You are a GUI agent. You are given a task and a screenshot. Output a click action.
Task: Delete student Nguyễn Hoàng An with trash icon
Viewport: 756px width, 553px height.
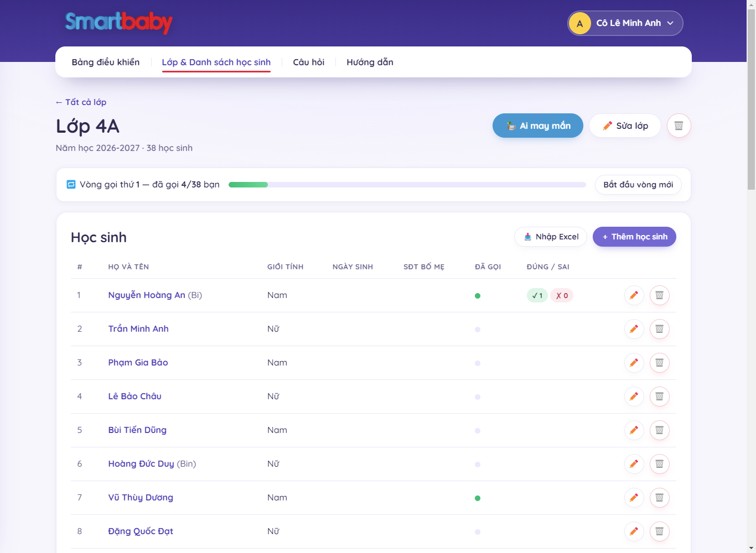click(x=660, y=295)
